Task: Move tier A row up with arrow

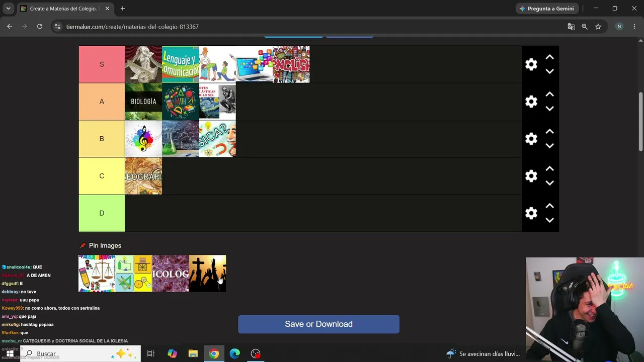Action: (x=550, y=95)
